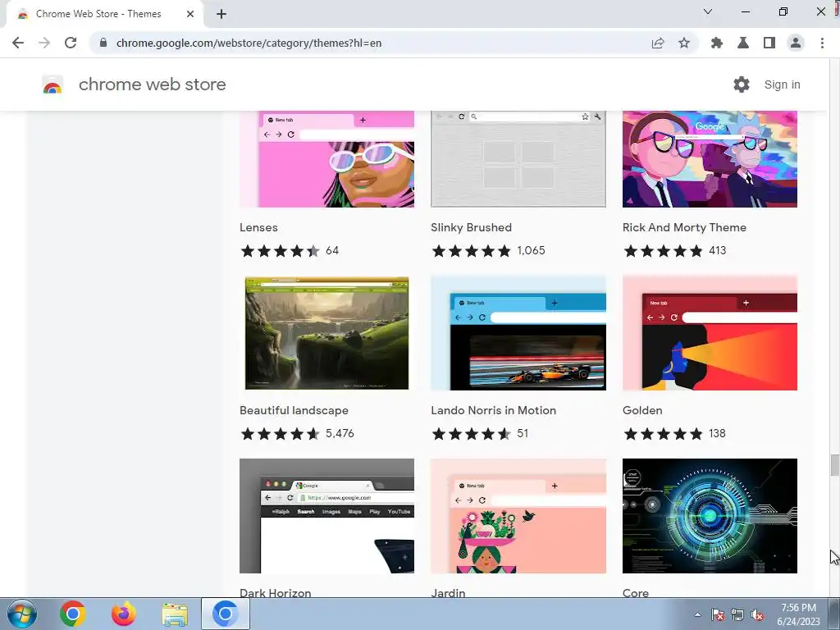
Task: Click the address bar URL
Action: tap(249, 43)
